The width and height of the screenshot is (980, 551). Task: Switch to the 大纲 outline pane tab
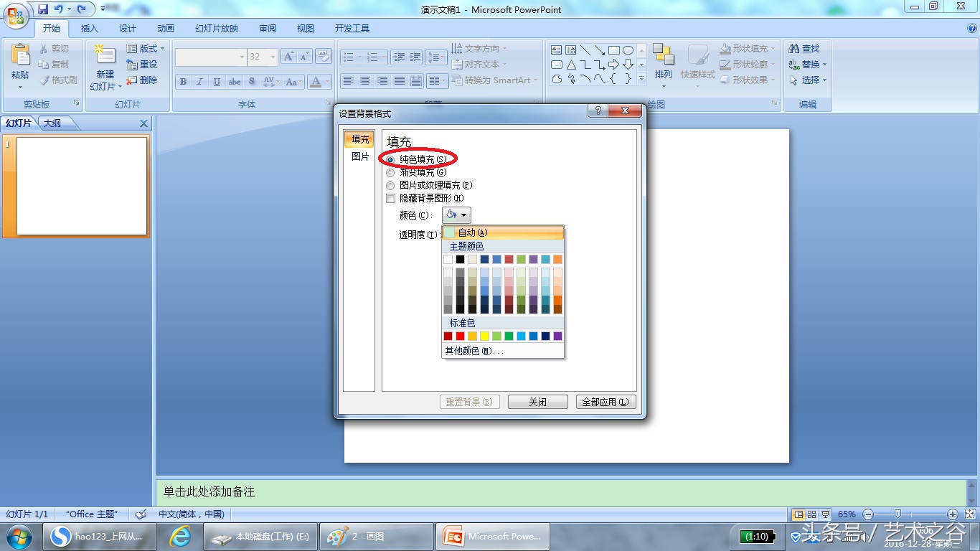coord(52,123)
